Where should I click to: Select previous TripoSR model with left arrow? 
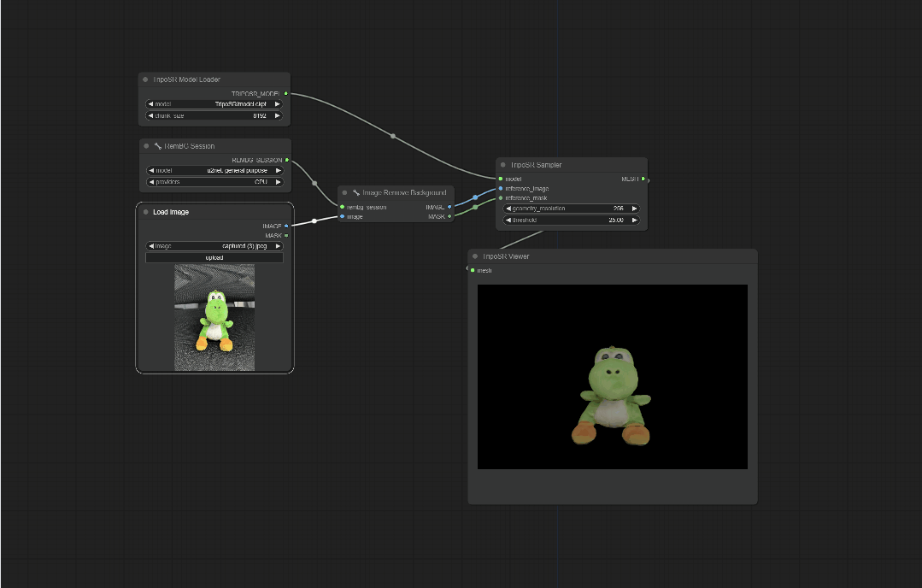150,104
